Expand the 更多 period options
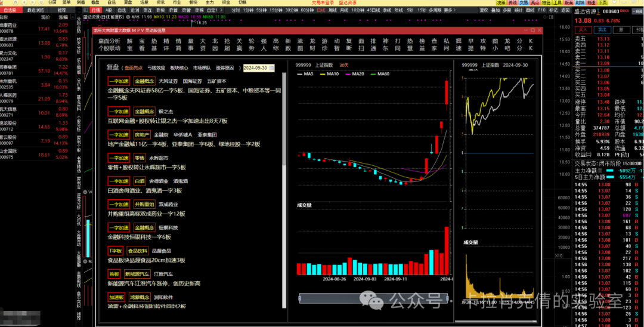Screen dimensions: 644x327 point(448,10)
